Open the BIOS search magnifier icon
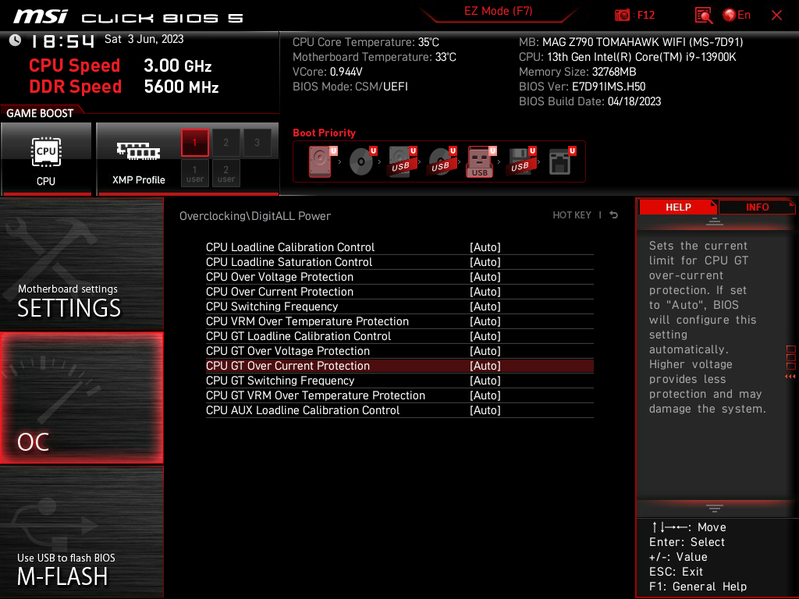This screenshot has width=799, height=599. [x=703, y=15]
